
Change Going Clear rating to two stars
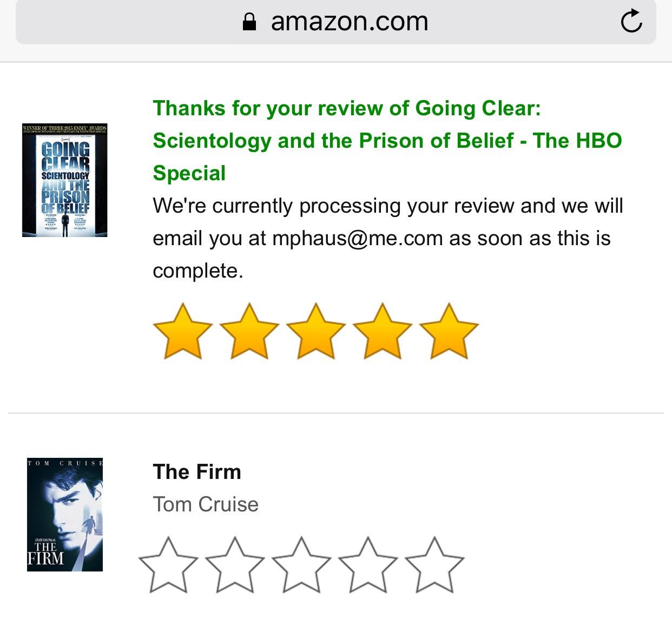pos(249,332)
